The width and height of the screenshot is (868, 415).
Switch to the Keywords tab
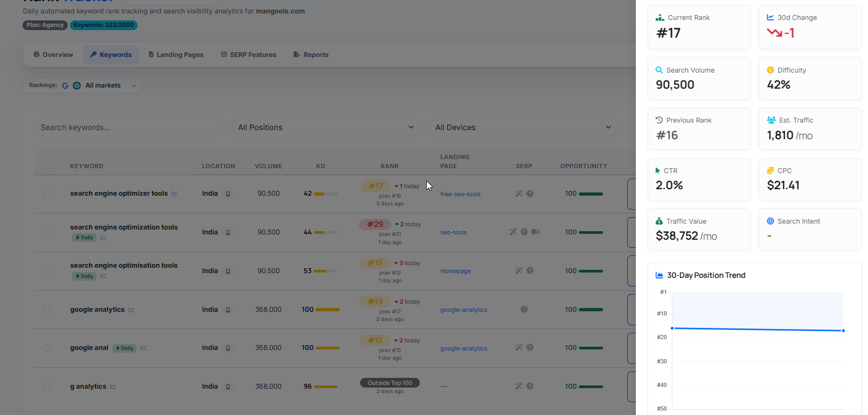click(x=111, y=55)
